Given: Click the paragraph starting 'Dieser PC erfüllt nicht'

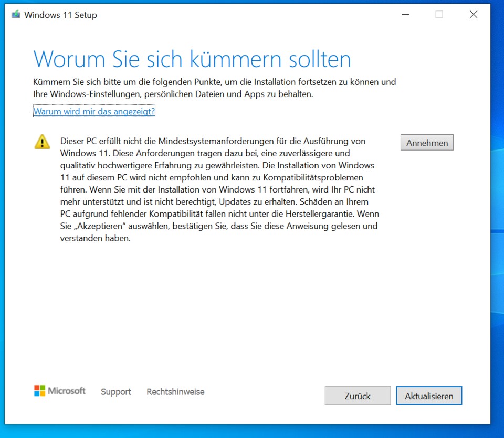Looking at the screenshot, I should point(220,189).
